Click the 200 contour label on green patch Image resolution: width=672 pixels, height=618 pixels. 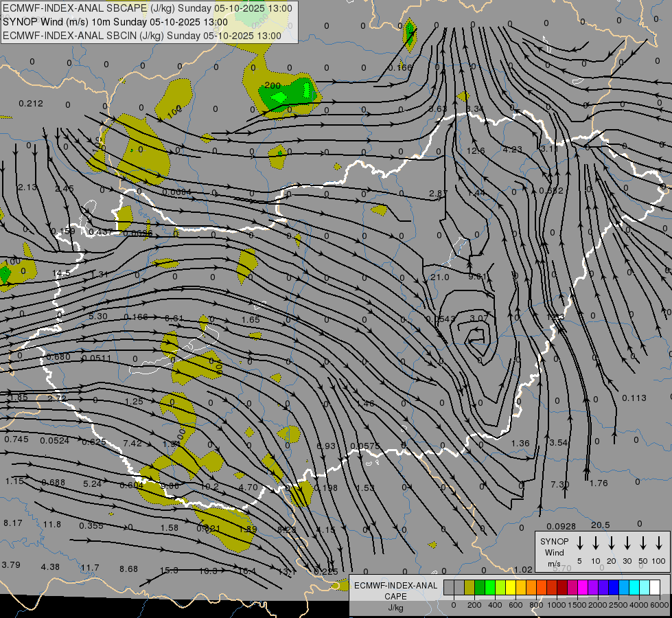(x=273, y=85)
